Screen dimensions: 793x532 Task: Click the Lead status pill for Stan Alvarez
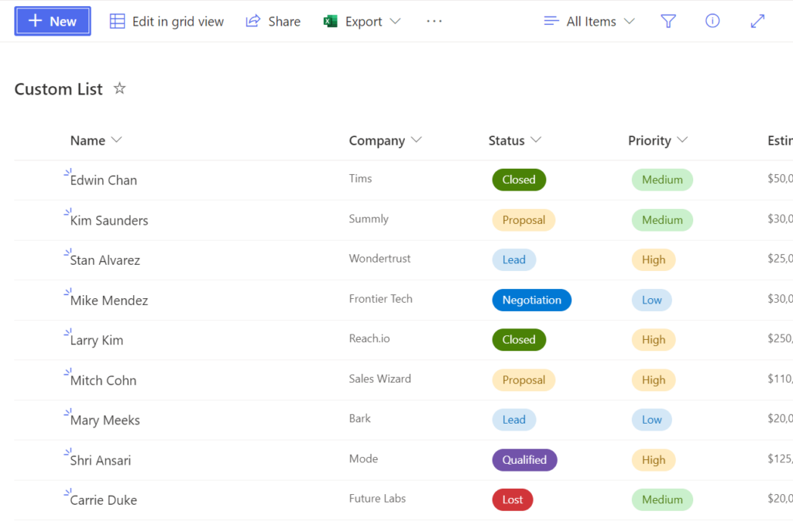pos(514,259)
